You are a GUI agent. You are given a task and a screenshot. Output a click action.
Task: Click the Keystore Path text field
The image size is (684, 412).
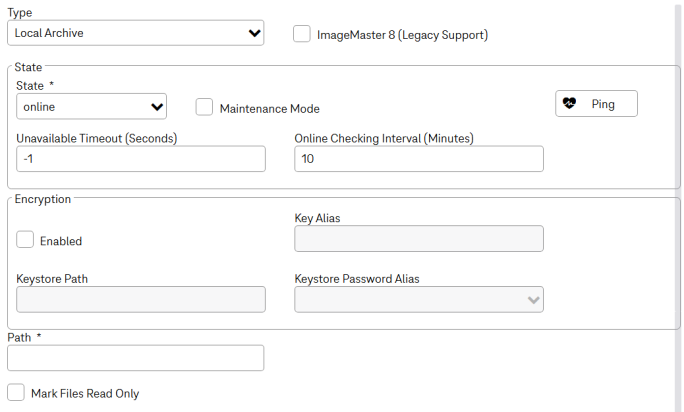pyautogui.click(x=141, y=299)
